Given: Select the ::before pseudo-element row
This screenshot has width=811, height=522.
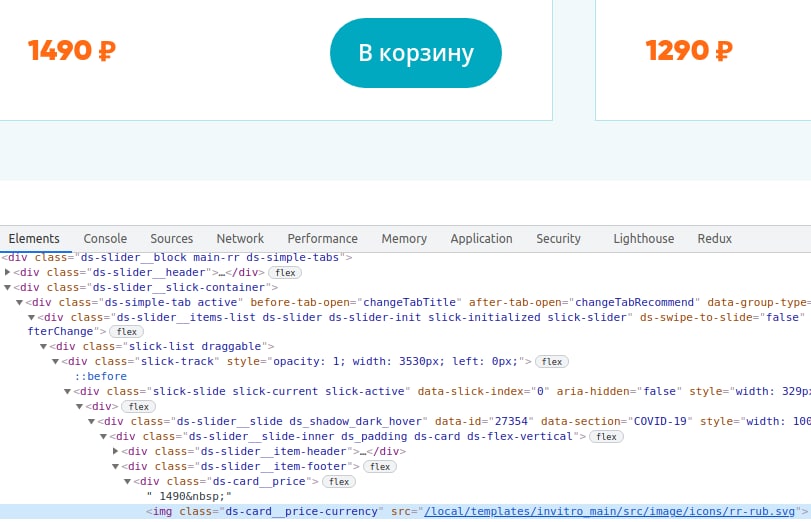Looking at the screenshot, I should [x=100, y=376].
